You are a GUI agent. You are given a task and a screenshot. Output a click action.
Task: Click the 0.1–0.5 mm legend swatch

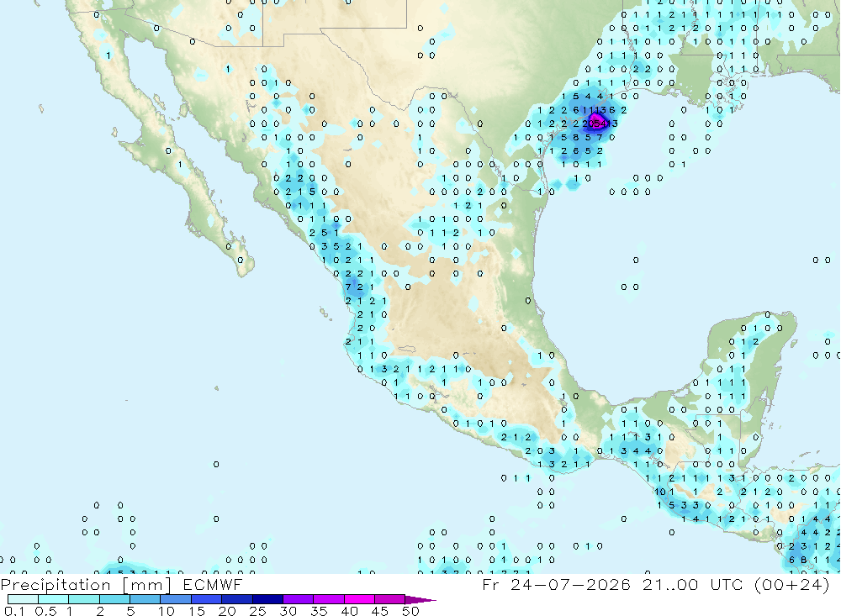[x=23, y=599]
